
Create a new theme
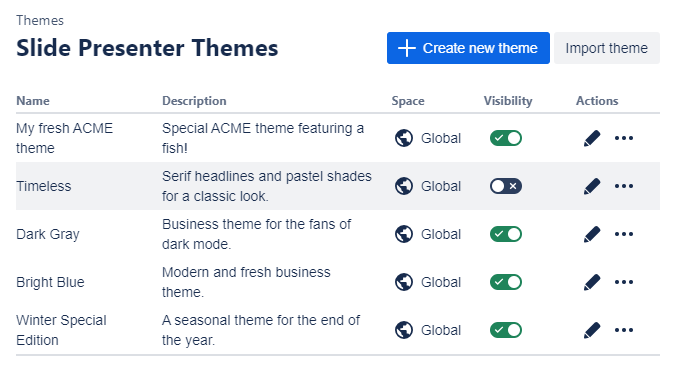click(x=468, y=48)
